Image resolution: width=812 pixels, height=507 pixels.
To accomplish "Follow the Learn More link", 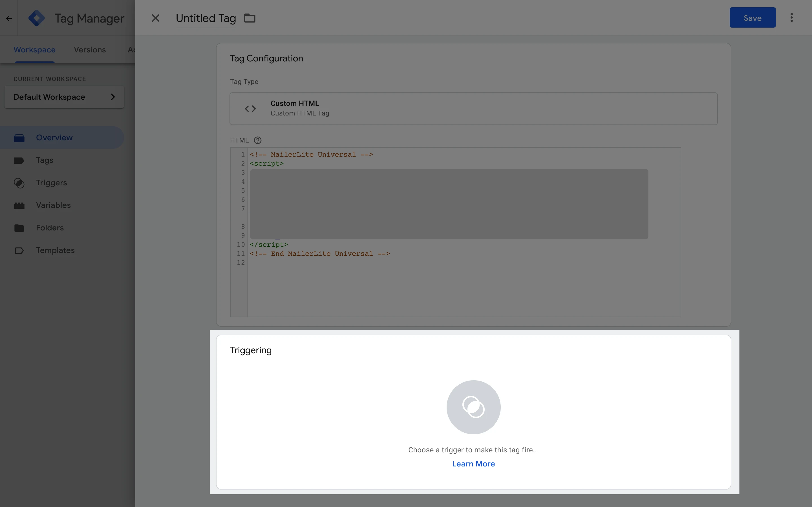I will (x=473, y=464).
